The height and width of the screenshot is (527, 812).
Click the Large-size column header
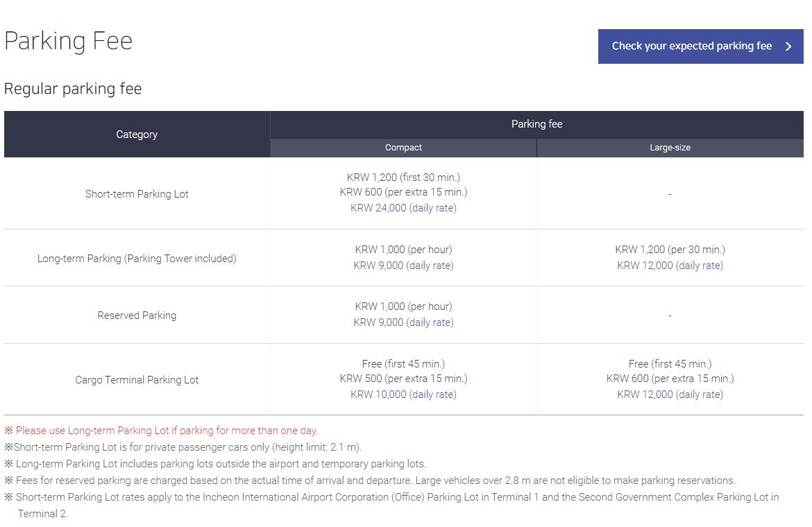[670, 148]
